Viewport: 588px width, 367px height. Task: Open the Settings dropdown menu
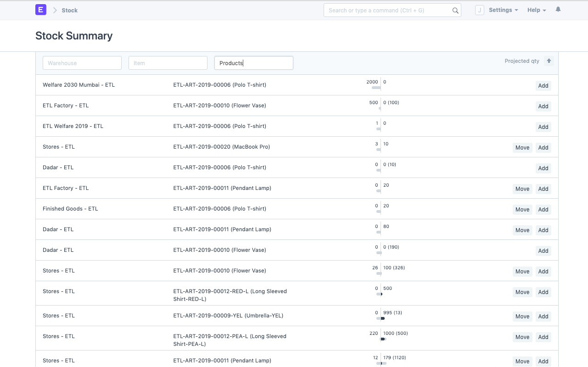click(x=503, y=10)
